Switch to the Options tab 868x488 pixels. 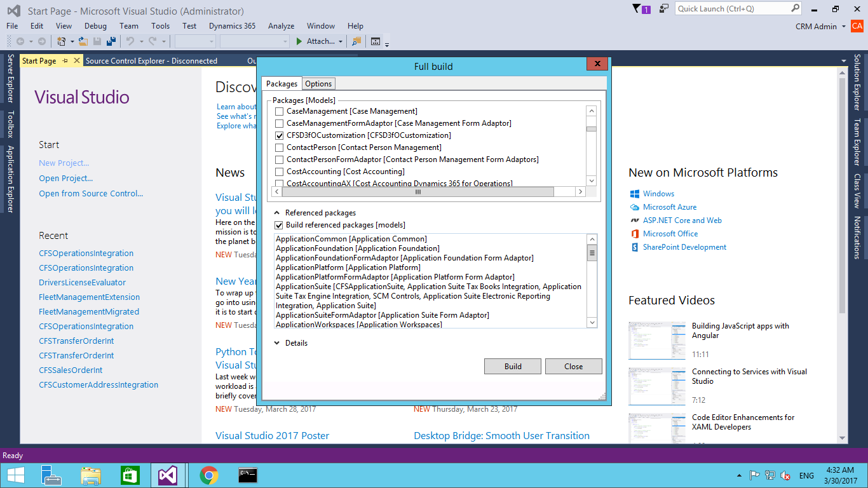coord(318,84)
